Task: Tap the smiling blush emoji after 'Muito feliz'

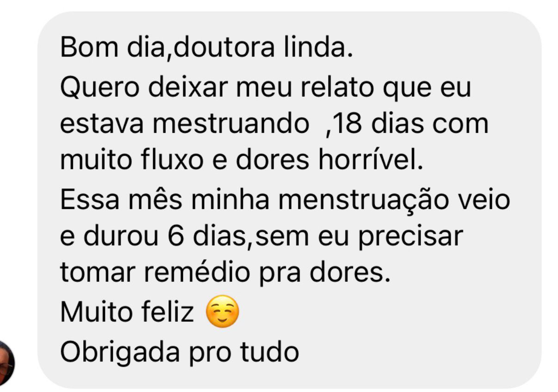Action: 222,312
